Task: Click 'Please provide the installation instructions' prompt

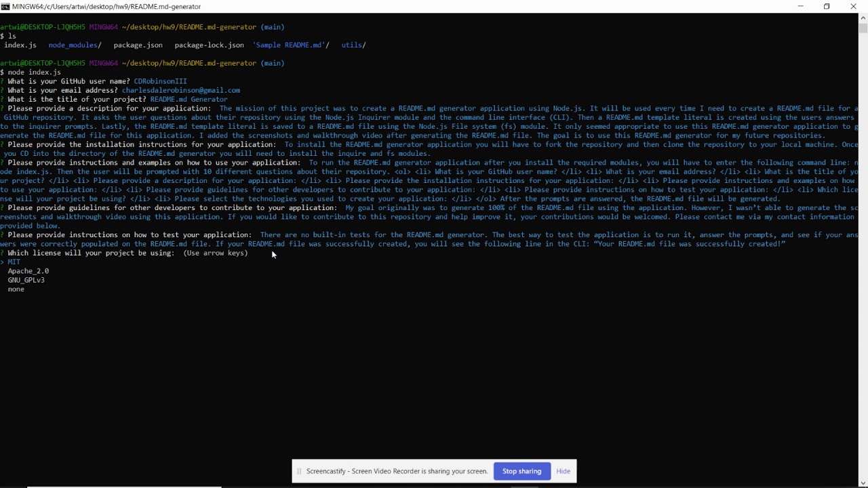Action: tap(142, 144)
